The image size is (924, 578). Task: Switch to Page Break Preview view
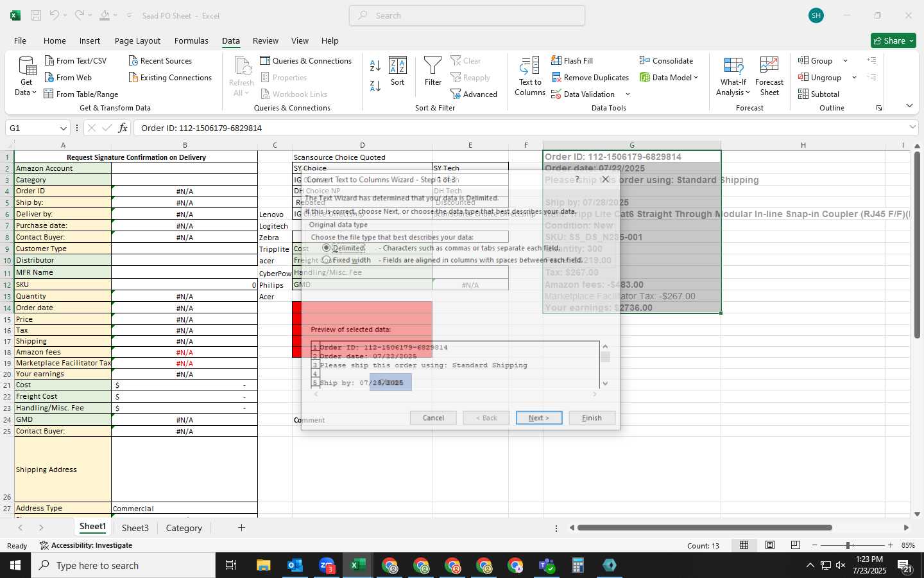(x=796, y=545)
